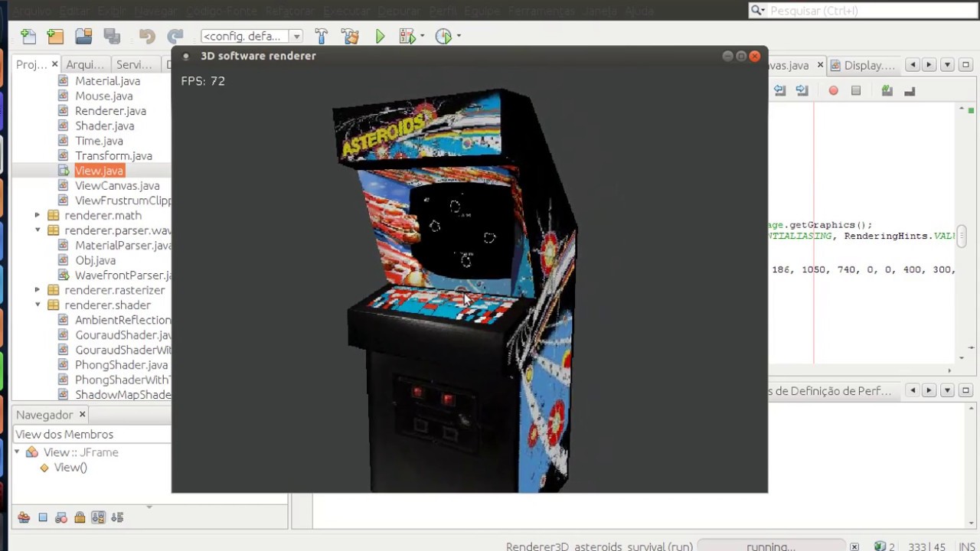
Task: Open Profile Project dropdown arrow
Action: click(x=459, y=36)
